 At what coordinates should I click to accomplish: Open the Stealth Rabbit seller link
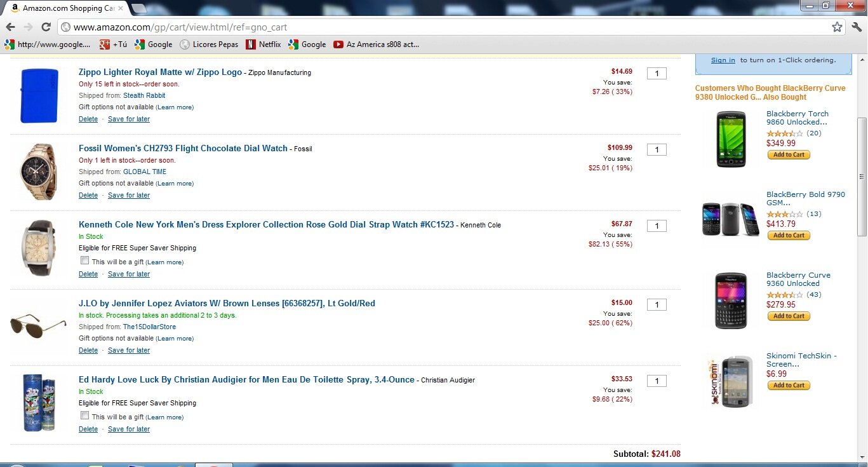click(144, 95)
